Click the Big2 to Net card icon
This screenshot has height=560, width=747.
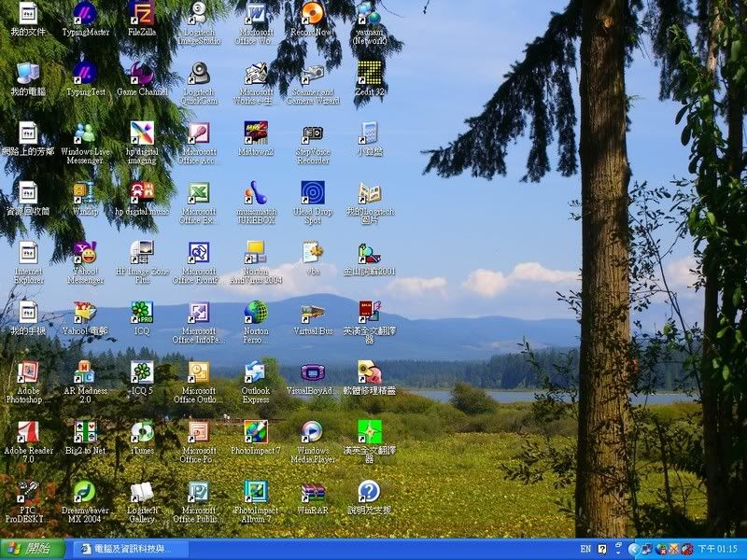[85, 431]
